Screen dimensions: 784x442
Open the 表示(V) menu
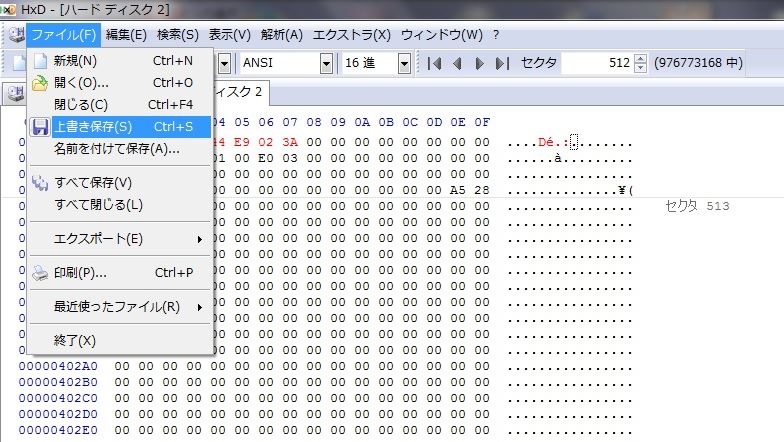click(230, 34)
